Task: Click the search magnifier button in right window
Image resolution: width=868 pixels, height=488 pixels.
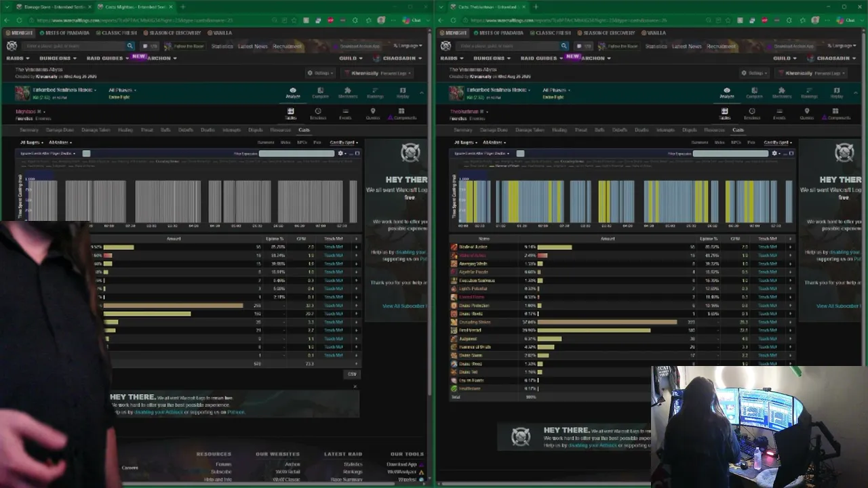Action: [x=564, y=46]
